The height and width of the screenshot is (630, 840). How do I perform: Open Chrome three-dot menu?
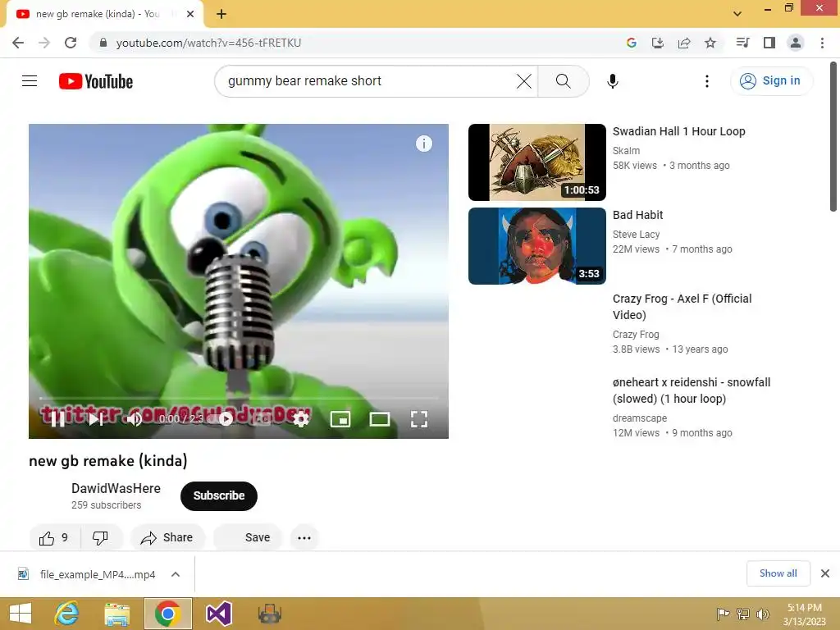(x=822, y=43)
